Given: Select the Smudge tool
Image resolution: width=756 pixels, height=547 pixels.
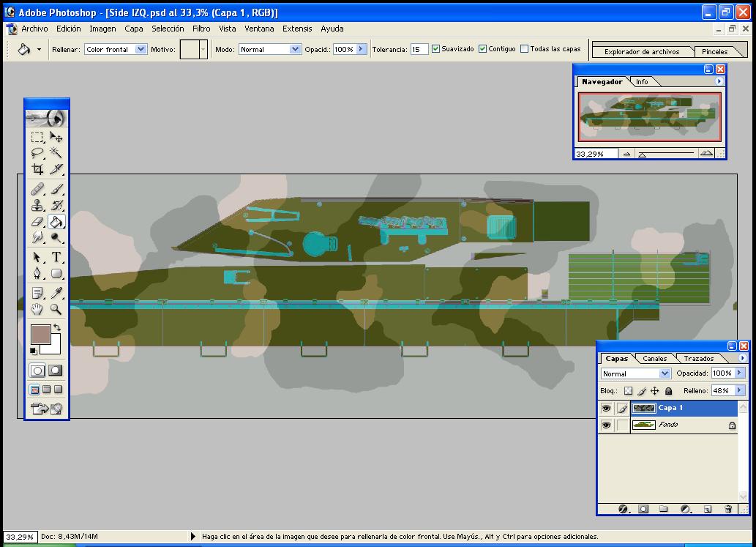Looking at the screenshot, I should point(37,237).
